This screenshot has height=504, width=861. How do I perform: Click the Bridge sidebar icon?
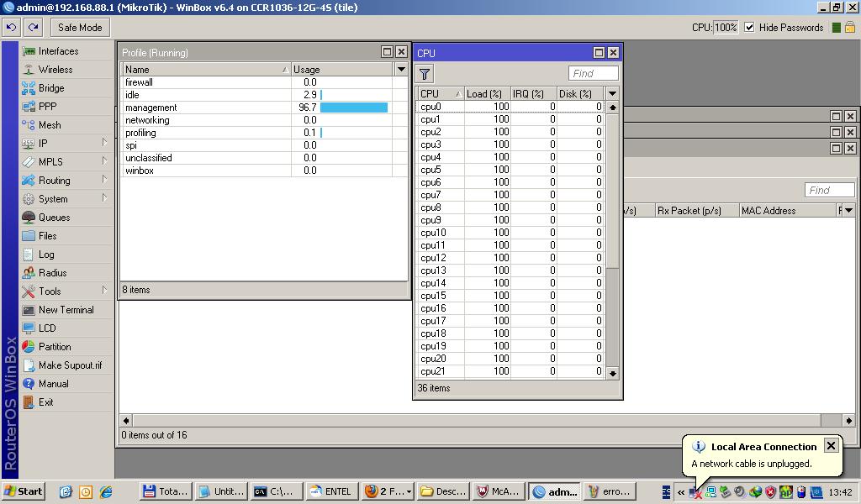pyautogui.click(x=29, y=88)
